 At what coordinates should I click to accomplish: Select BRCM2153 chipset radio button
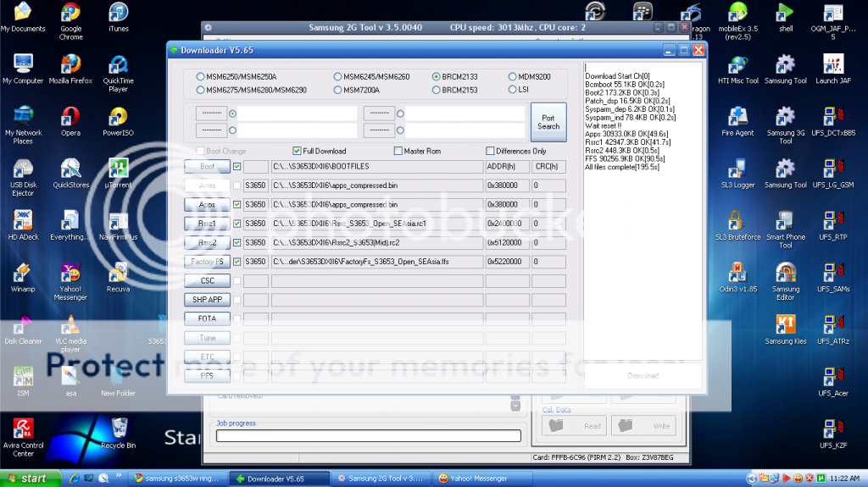coord(437,90)
